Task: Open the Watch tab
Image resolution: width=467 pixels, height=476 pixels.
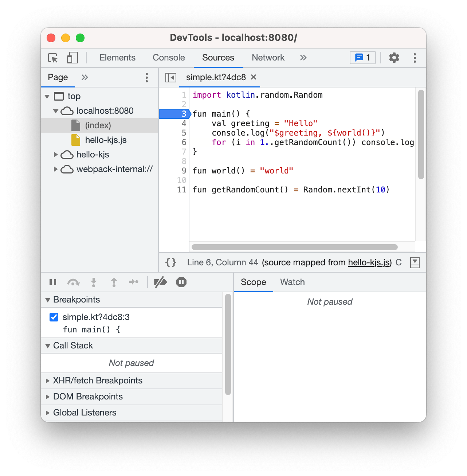Action: [x=292, y=282]
